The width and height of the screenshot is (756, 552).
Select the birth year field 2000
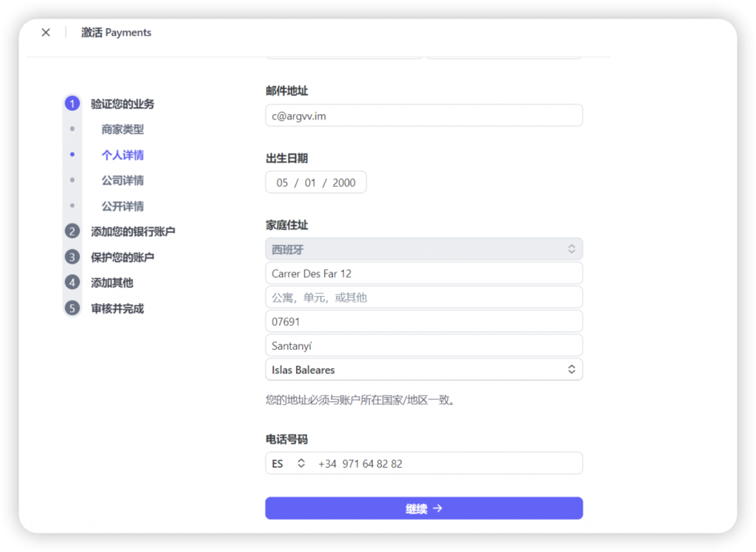[x=344, y=183]
